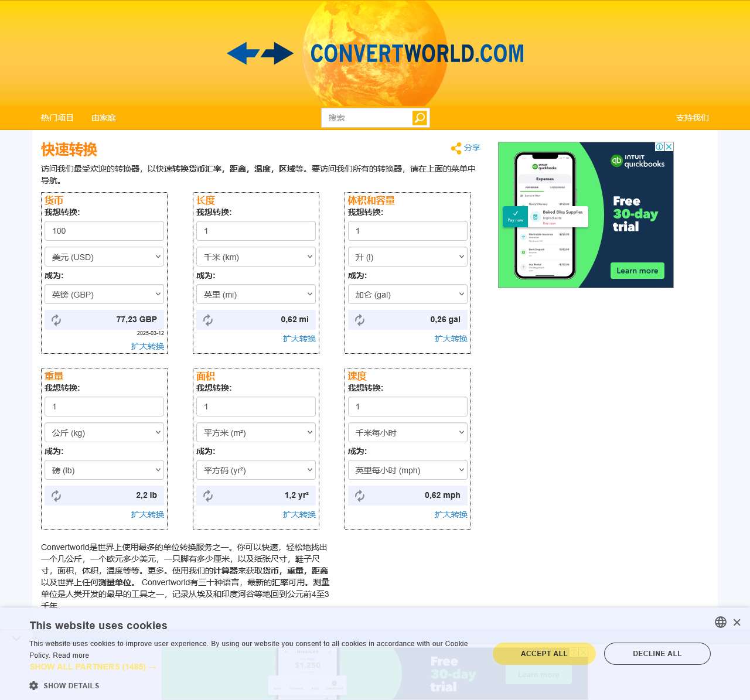Click 扩大转换 link under length converter
The width and height of the screenshot is (750, 700).
[x=299, y=339]
